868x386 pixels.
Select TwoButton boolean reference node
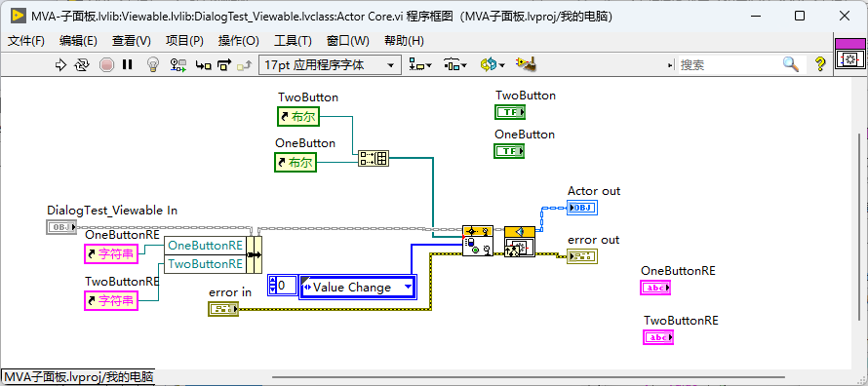coord(298,117)
